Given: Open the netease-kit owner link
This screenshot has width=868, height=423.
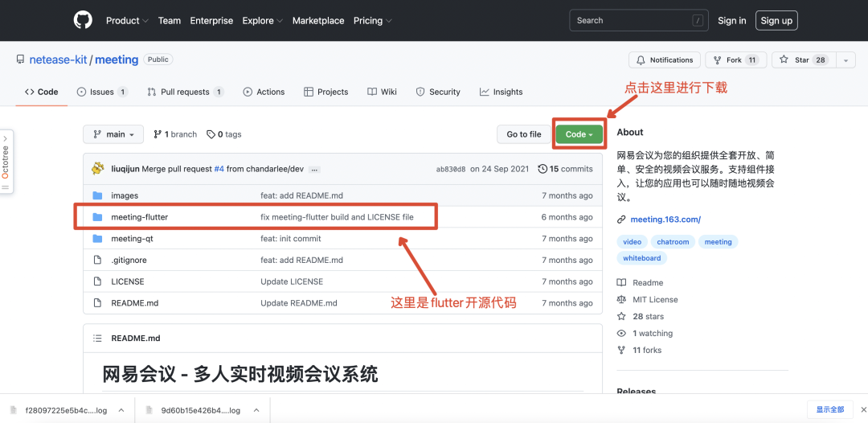Looking at the screenshot, I should click(x=58, y=60).
